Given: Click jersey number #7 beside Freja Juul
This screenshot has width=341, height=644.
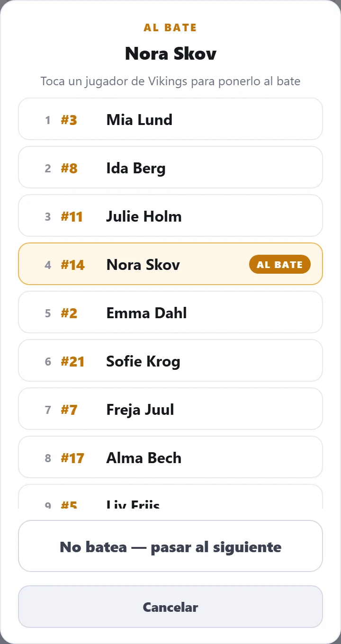Looking at the screenshot, I should [69, 410].
